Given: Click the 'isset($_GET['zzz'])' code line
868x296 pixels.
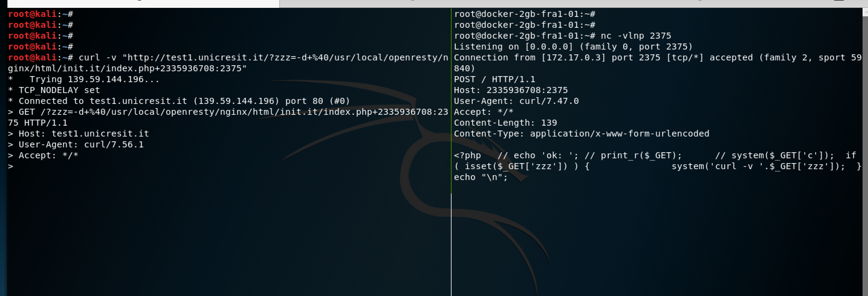Looking at the screenshot, I should (657, 166).
